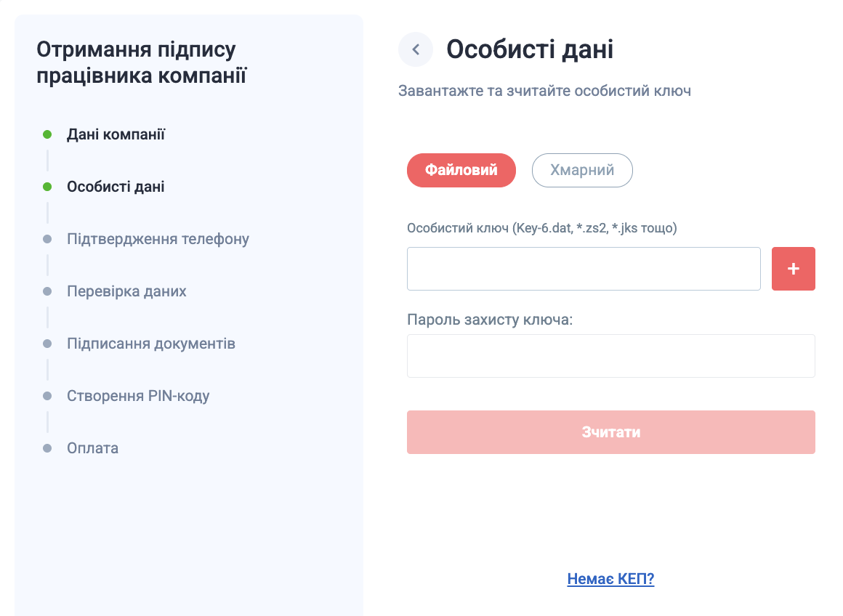Click the back arrow button
This screenshot has width=843, height=616.
(x=416, y=49)
